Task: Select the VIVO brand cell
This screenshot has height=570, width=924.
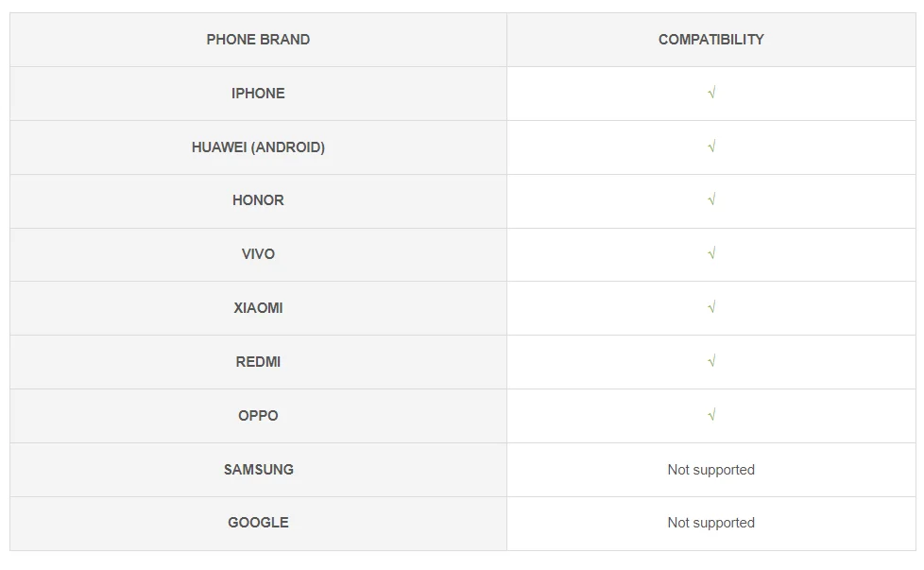Action: click(258, 254)
